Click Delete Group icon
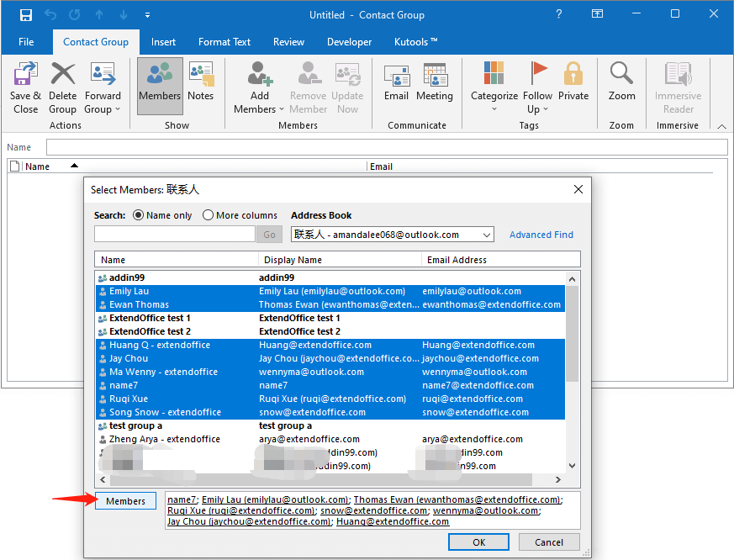Viewport: 734px width, 560px height. coord(63,75)
